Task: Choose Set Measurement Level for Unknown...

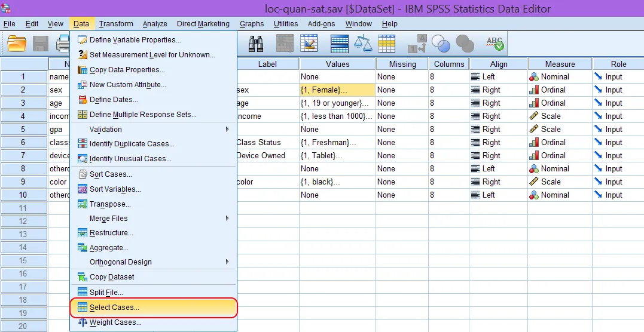Action: (154, 54)
